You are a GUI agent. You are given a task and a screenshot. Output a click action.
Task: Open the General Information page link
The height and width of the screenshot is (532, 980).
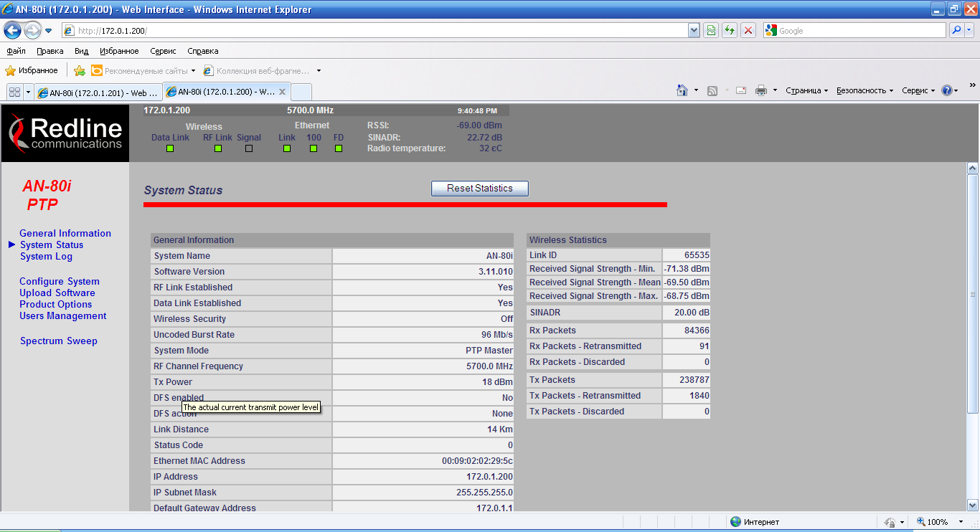click(65, 233)
